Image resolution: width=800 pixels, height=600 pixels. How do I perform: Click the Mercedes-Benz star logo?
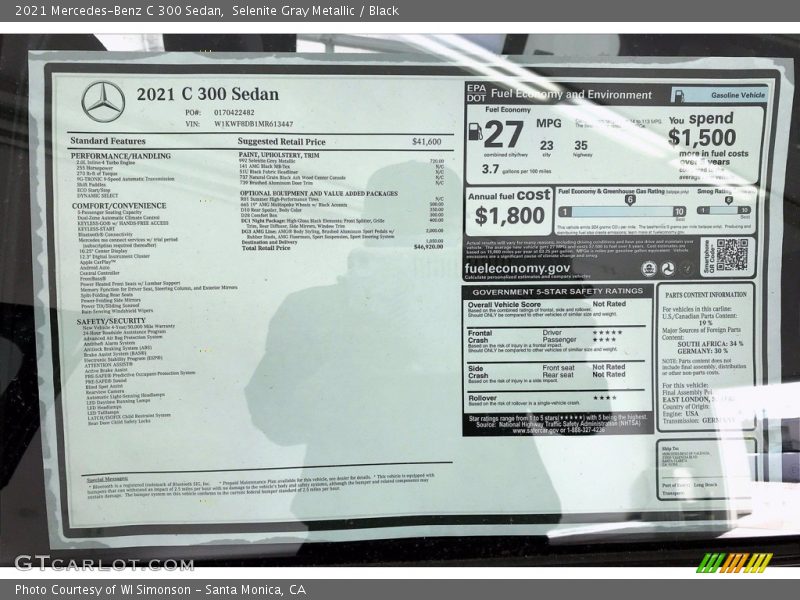[103, 102]
